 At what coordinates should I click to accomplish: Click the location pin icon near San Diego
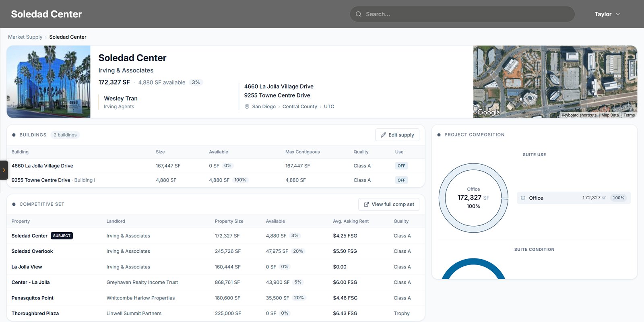247,107
